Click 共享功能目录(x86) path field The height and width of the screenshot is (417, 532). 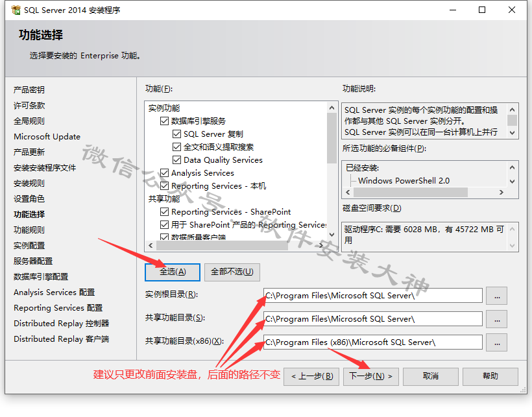(373, 342)
